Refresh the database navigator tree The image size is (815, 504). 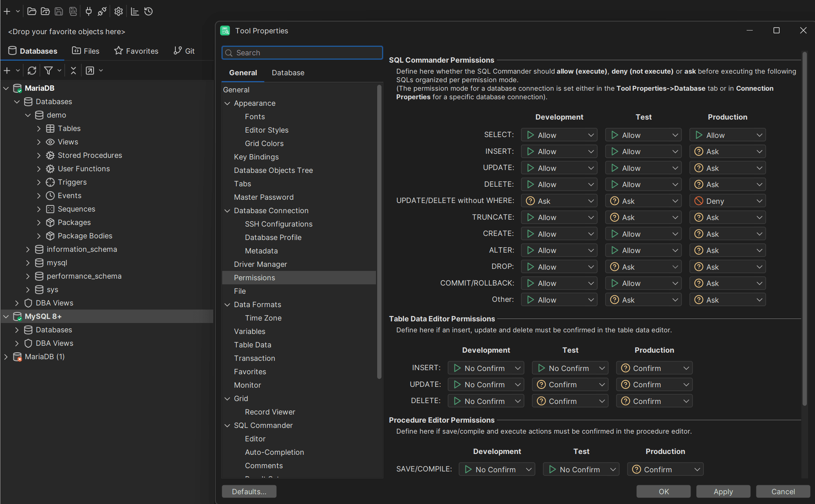point(32,70)
